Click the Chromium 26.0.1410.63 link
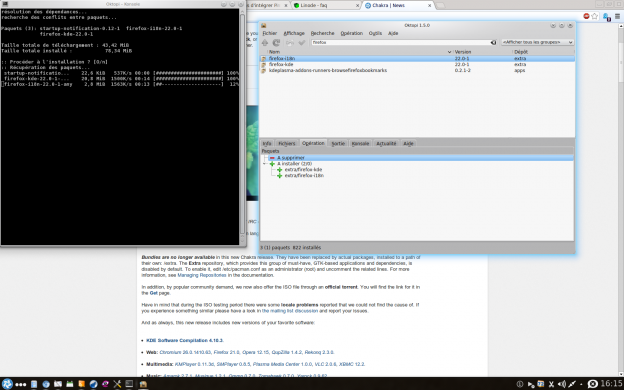Image resolution: width=624 pixels, height=390 pixels. (185, 353)
